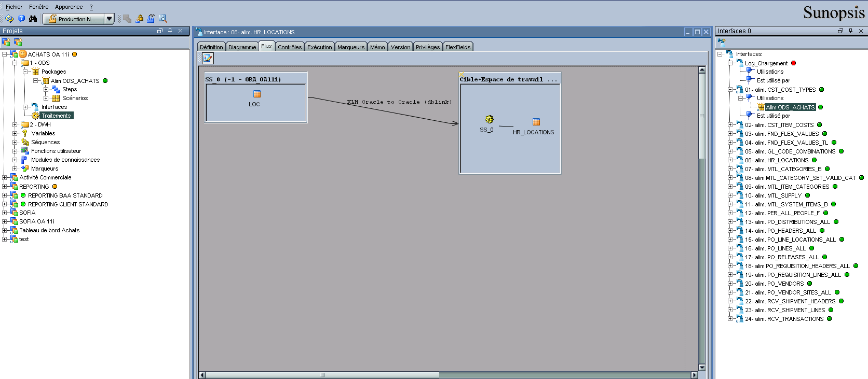The image size is (868, 379).
Task: Click the LOC datastore icon in SS_0 box
Action: (x=256, y=94)
